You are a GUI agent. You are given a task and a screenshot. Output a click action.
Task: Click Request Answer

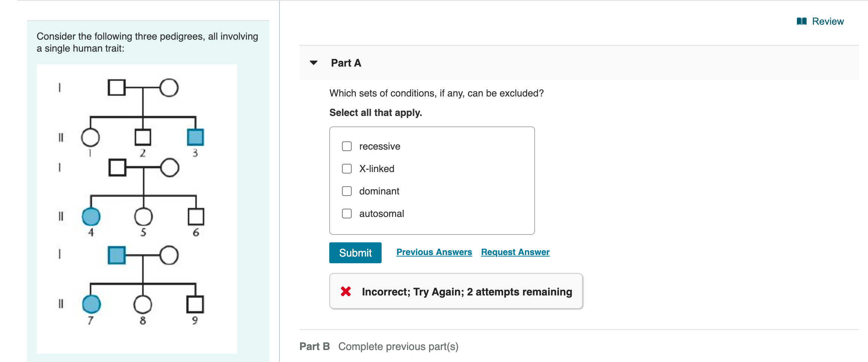point(514,252)
